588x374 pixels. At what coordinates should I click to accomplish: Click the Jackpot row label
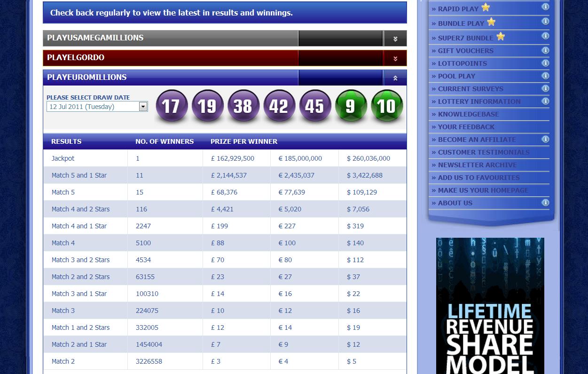pyautogui.click(x=63, y=158)
